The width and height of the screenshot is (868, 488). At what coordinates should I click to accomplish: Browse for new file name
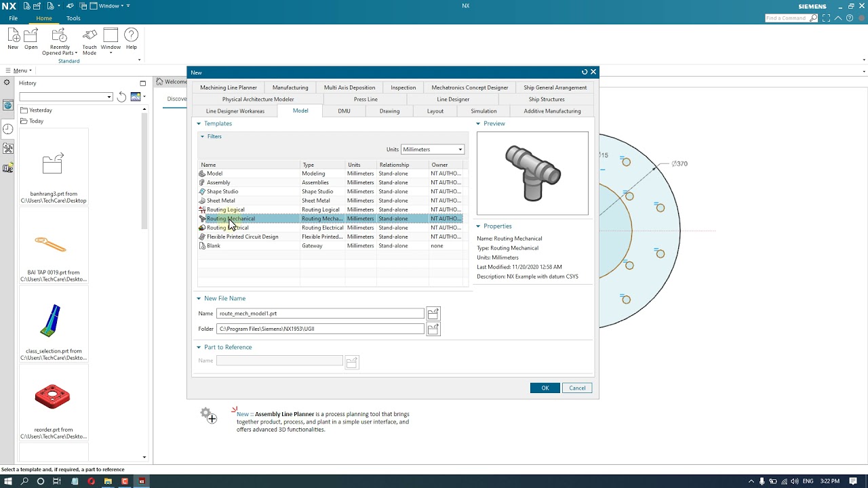(x=433, y=314)
